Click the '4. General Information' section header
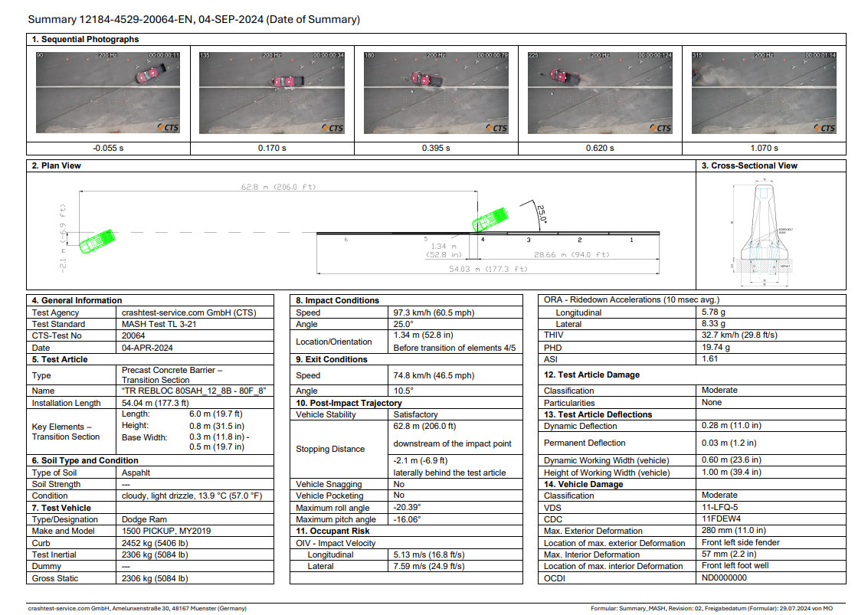The width and height of the screenshot is (868, 615). coord(77,301)
